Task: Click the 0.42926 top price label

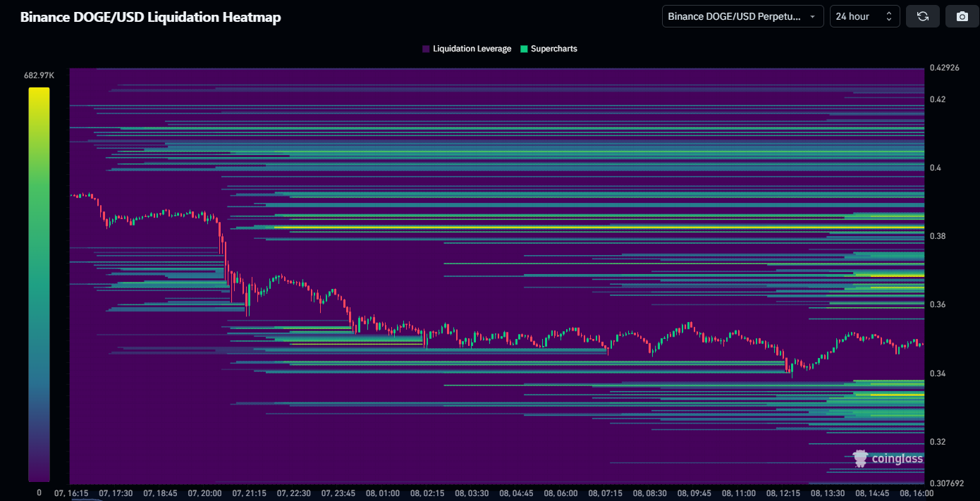Action: [x=946, y=68]
